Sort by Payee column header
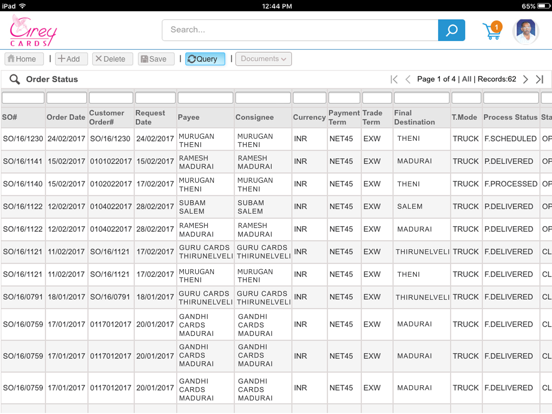The image size is (552, 414). [206, 117]
